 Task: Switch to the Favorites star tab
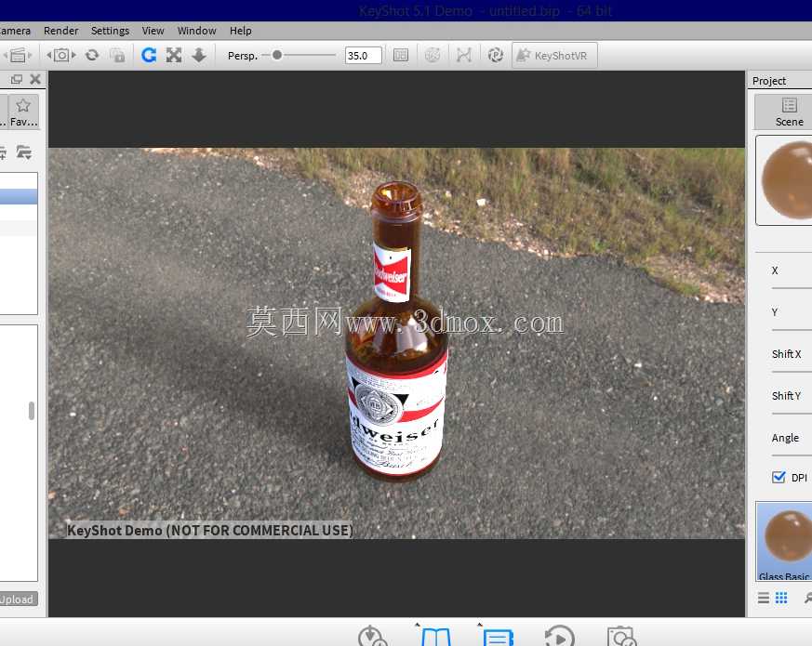point(23,112)
